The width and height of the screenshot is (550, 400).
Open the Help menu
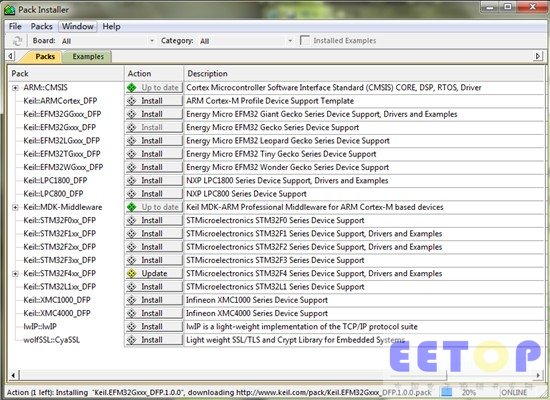pyautogui.click(x=111, y=27)
